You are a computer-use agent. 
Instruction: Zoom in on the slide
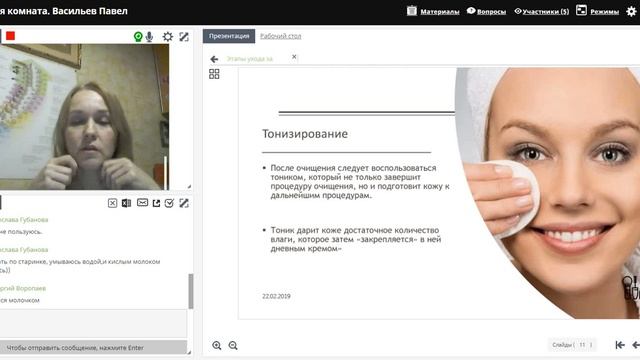click(217, 345)
